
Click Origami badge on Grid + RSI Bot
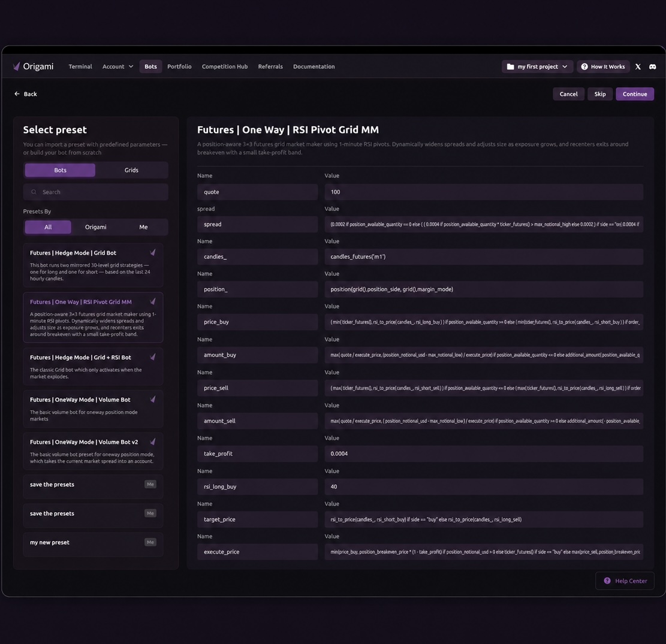(153, 357)
